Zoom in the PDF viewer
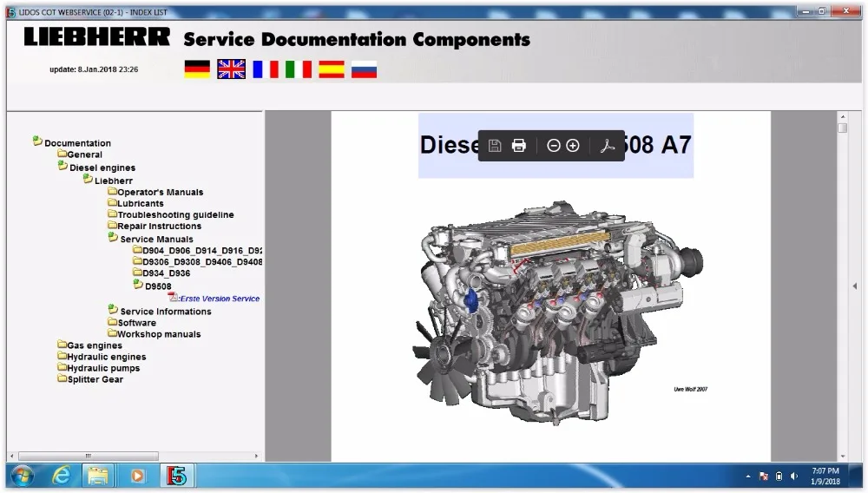Image resolution: width=868 pixels, height=493 pixels. pyautogui.click(x=573, y=146)
